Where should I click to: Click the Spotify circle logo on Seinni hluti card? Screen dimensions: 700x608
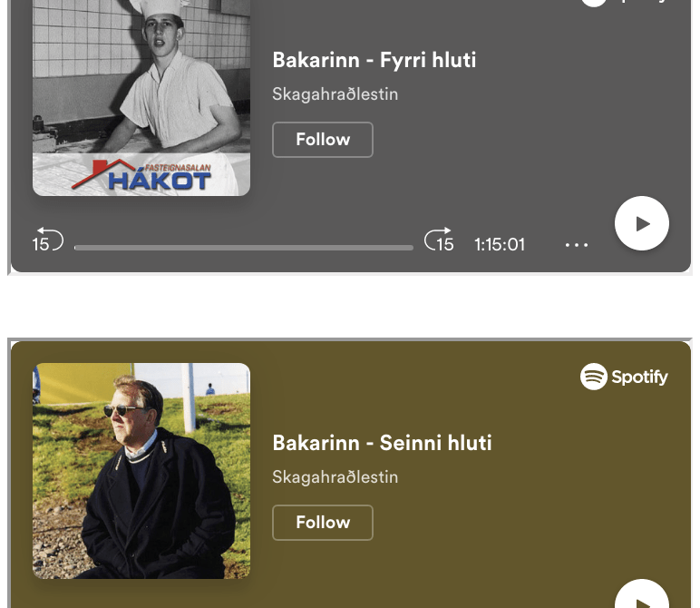click(594, 377)
